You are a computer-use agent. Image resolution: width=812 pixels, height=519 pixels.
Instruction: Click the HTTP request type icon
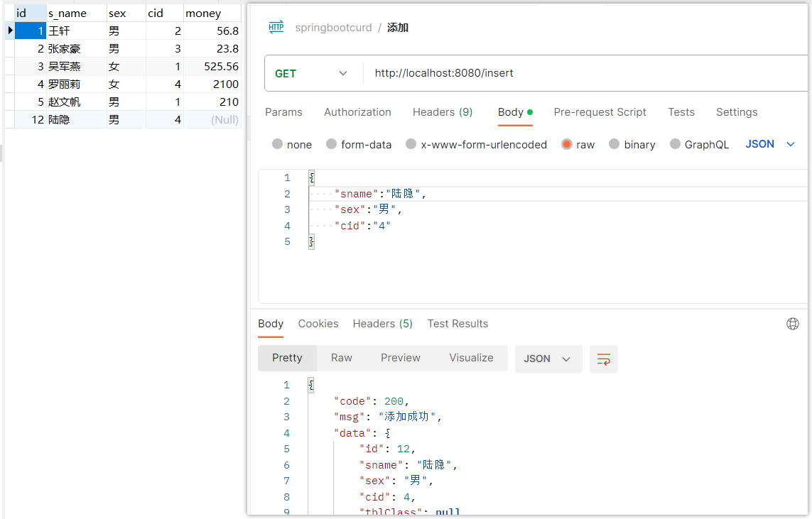(276, 28)
